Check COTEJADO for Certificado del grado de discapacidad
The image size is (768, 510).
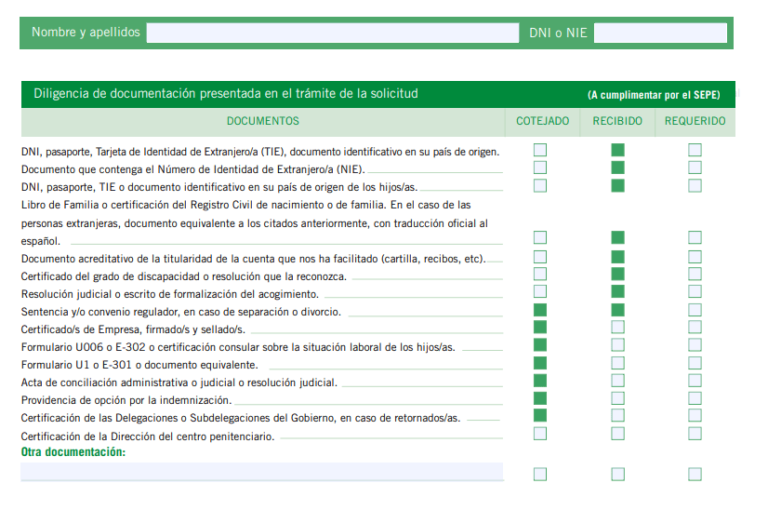pyautogui.click(x=540, y=274)
